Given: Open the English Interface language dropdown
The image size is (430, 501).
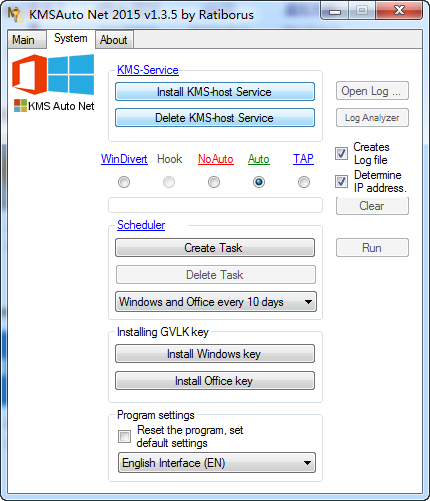Looking at the screenshot, I should click(217, 463).
